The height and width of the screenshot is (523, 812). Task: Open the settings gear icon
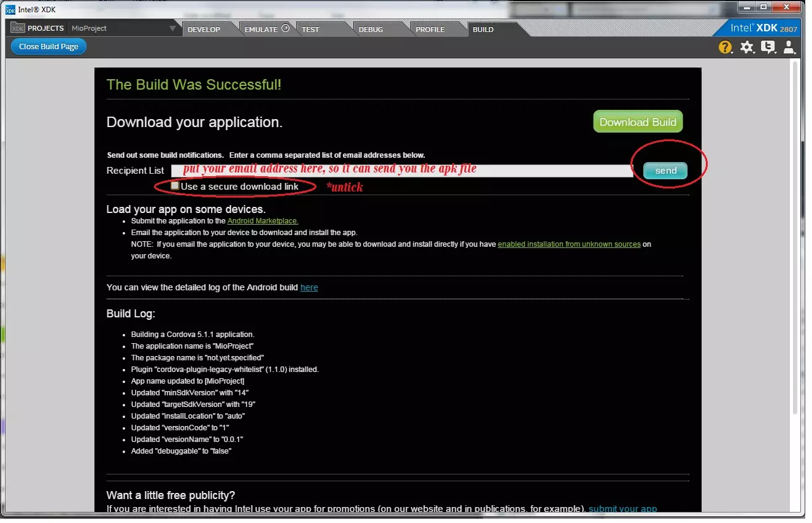(746, 47)
